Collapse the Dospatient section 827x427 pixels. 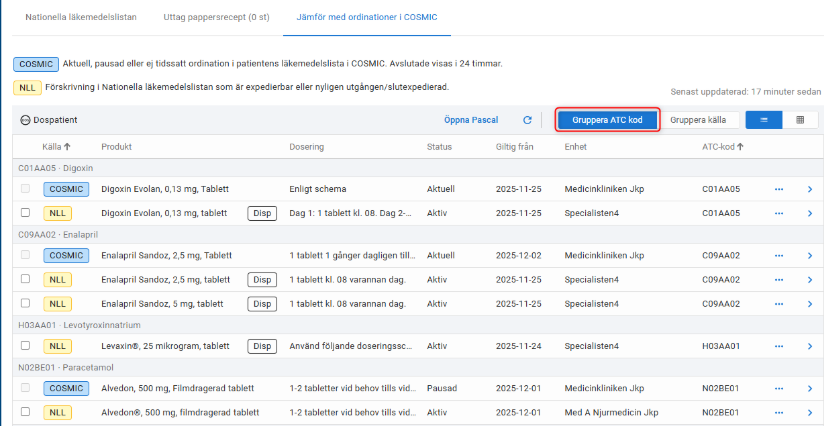click(25, 120)
